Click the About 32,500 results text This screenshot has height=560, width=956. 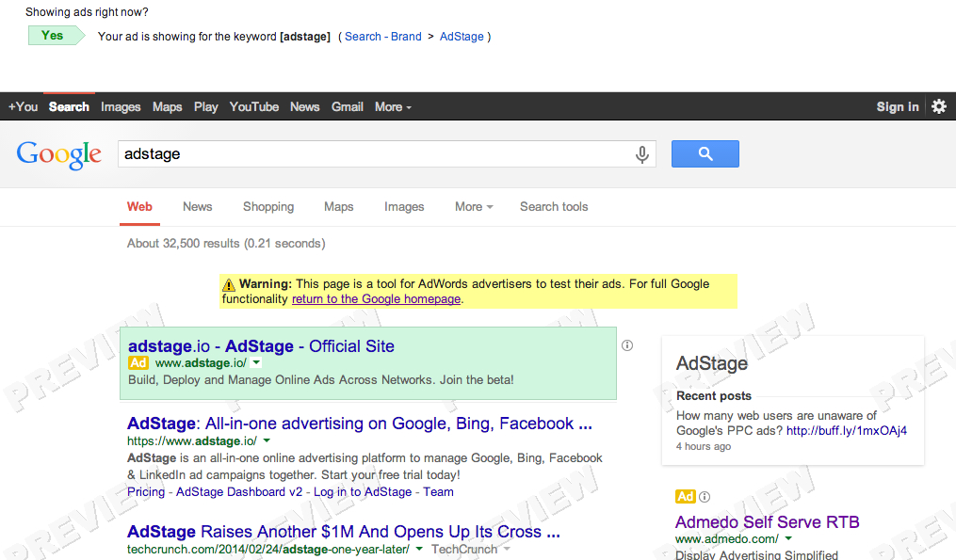pos(226,244)
